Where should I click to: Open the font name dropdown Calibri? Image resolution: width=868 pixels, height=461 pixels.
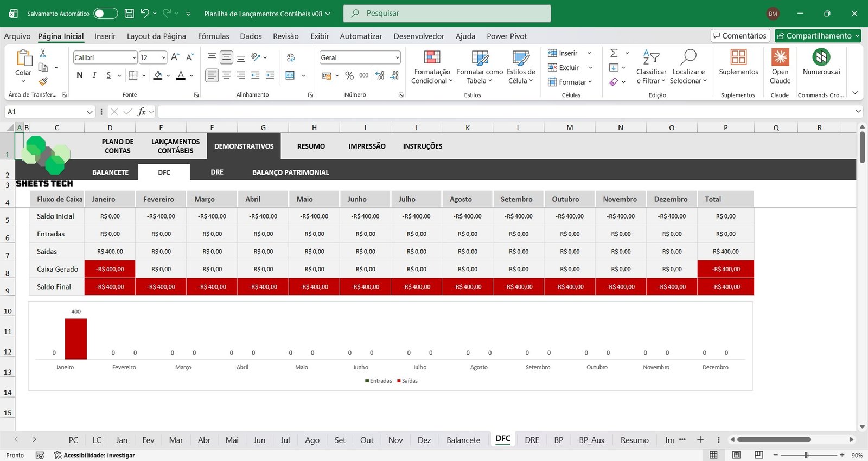point(134,57)
